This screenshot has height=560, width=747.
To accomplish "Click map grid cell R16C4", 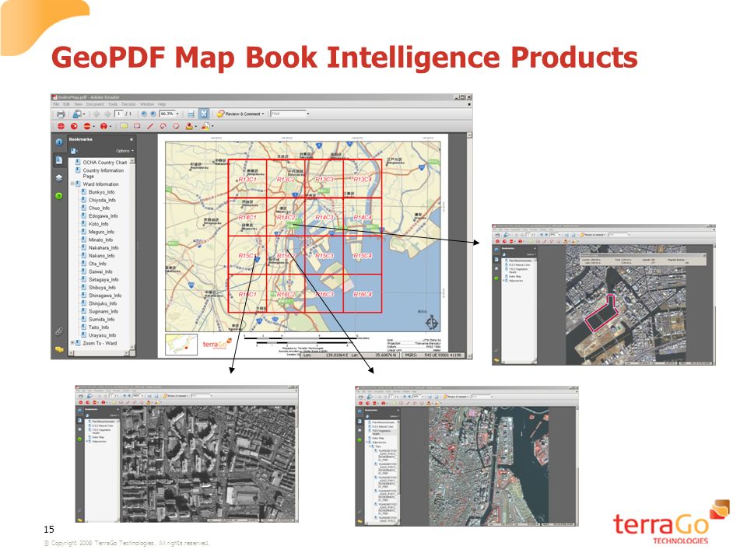I will click(x=363, y=293).
